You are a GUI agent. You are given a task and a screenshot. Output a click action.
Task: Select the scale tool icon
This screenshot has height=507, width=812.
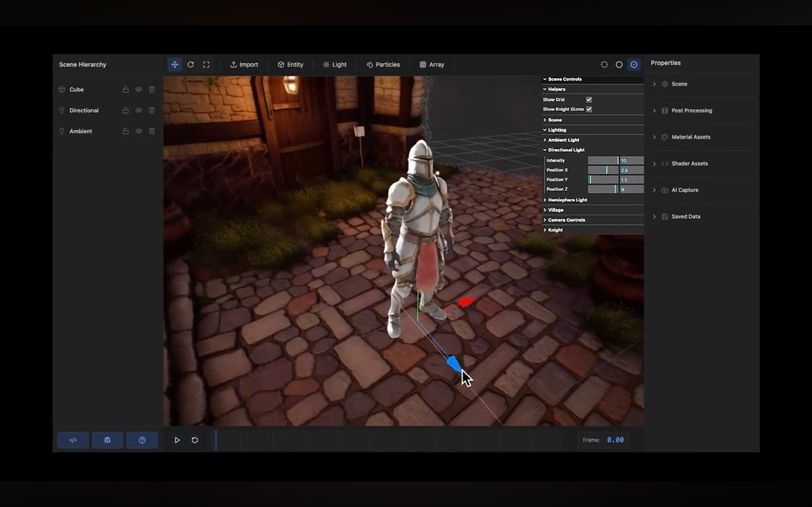tap(206, 64)
